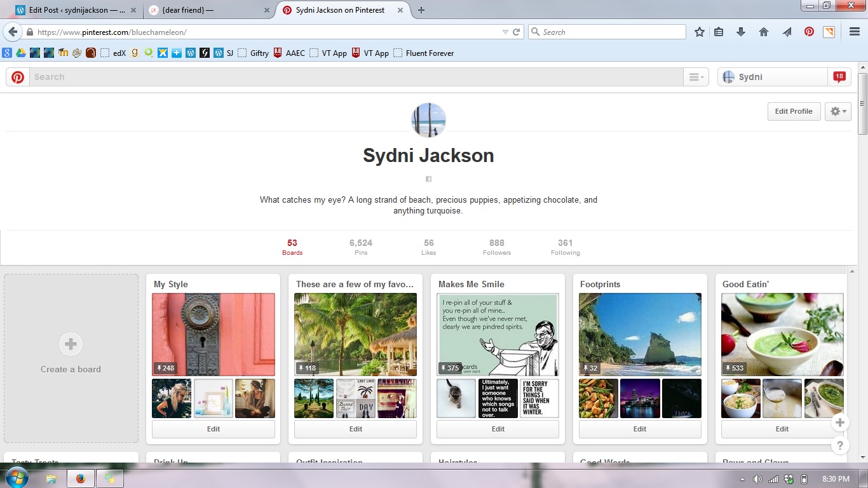The image size is (868, 488).
Task: Click the Facebook icon under Sydni Jackson
Action: tap(428, 179)
